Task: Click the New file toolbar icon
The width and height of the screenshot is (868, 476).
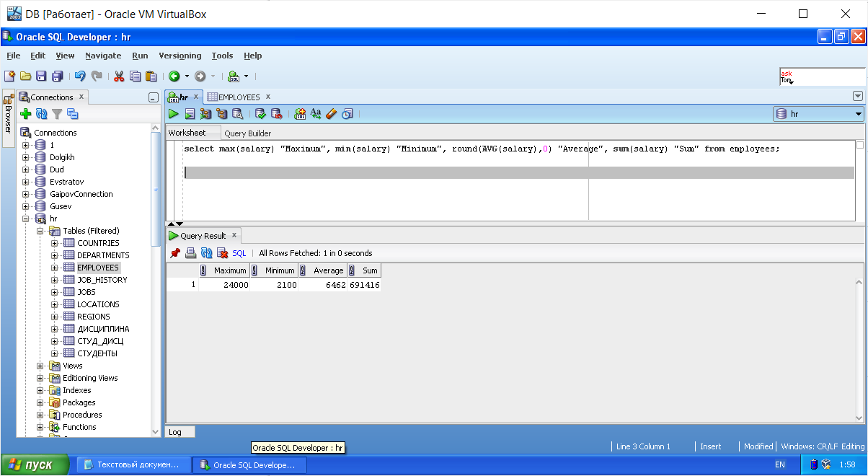Action: point(9,76)
